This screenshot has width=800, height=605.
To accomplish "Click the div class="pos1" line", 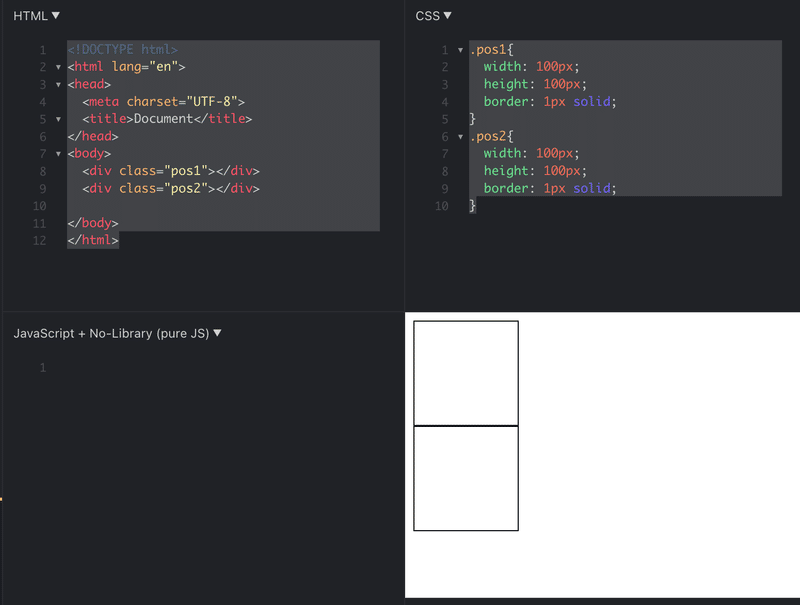I will [171, 171].
